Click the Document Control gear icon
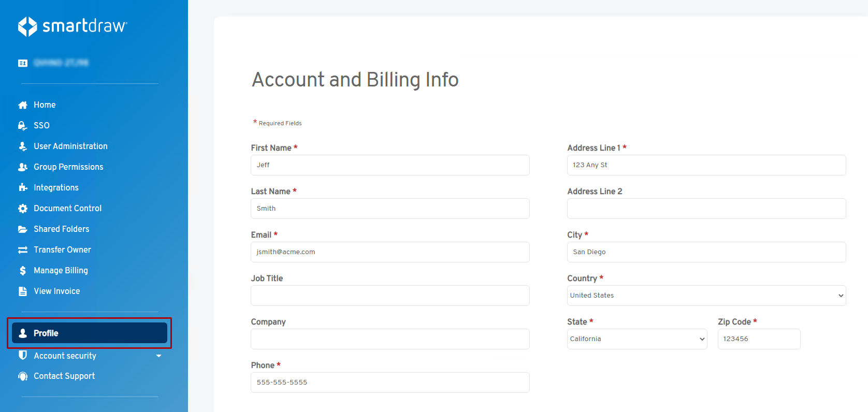868x412 pixels. coord(23,209)
